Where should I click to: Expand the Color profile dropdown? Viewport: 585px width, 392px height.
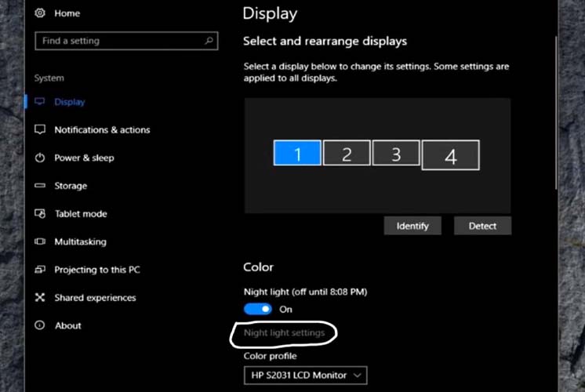(305, 376)
